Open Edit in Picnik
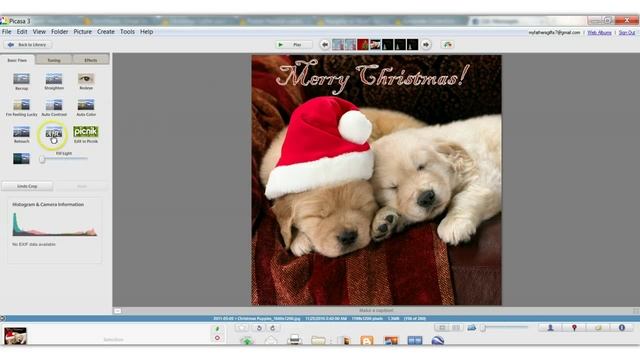The image size is (640, 360). 86,135
